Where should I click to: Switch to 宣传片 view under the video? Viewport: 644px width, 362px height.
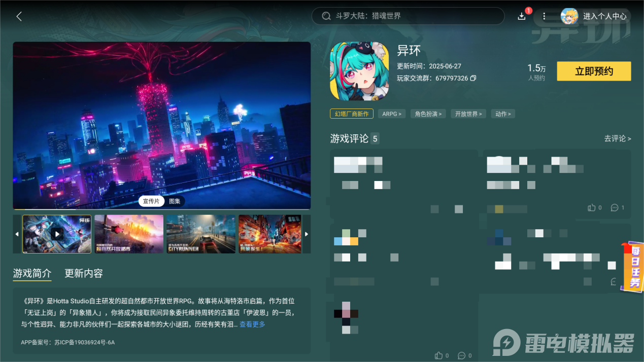pos(152,201)
